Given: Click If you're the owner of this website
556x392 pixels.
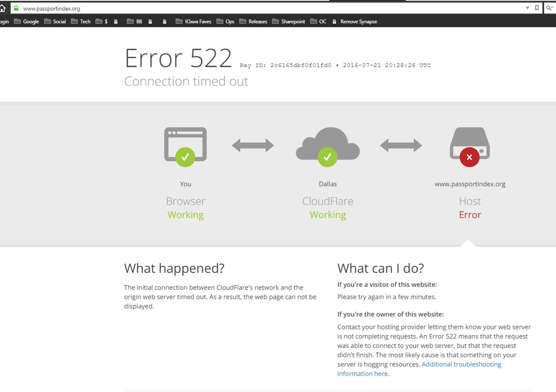Looking at the screenshot, I should click(x=391, y=314).
